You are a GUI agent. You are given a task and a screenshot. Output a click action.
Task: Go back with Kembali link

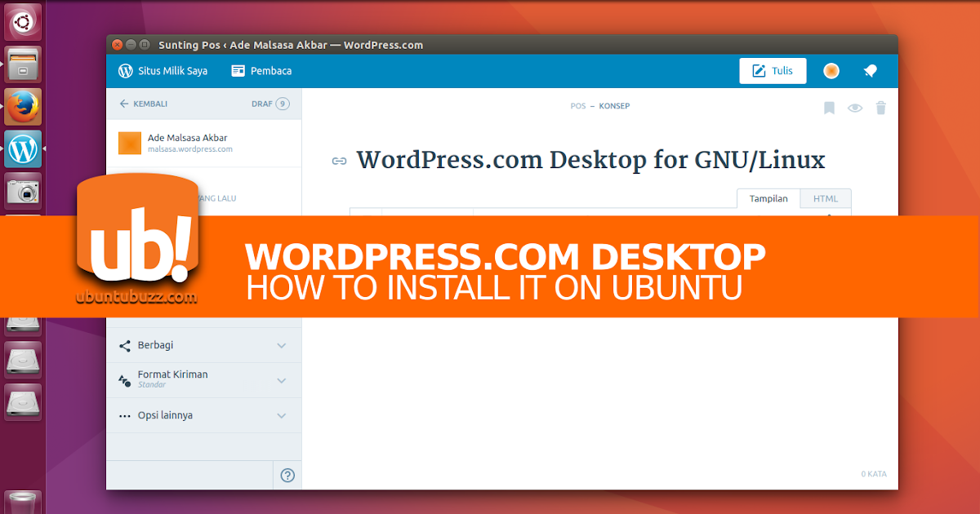(144, 104)
